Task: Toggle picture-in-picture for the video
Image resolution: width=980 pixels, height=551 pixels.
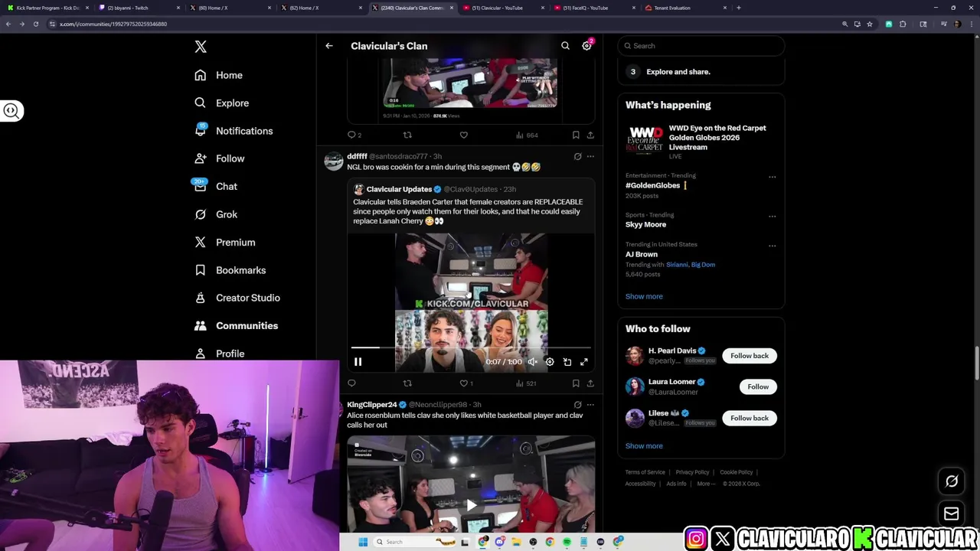Action: (567, 362)
